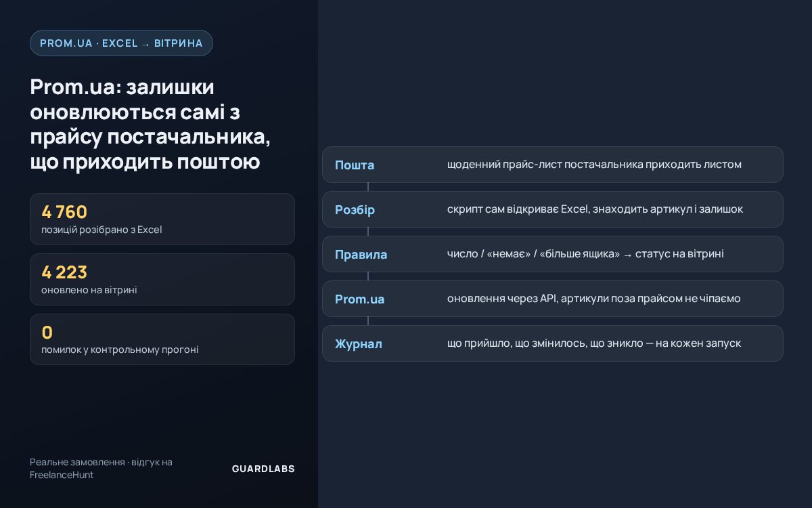The width and height of the screenshot is (812, 508).
Task: Select the value 4 760
Action: 64,212
